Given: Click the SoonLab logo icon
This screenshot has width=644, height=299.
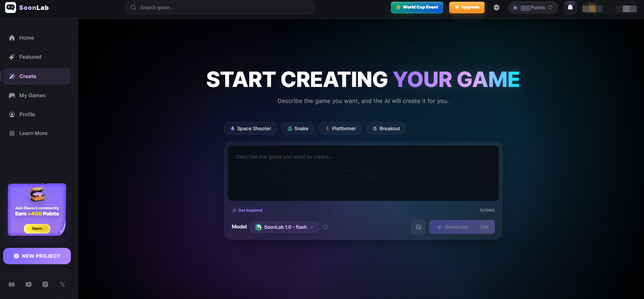Looking at the screenshot, I should coord(11,8).
